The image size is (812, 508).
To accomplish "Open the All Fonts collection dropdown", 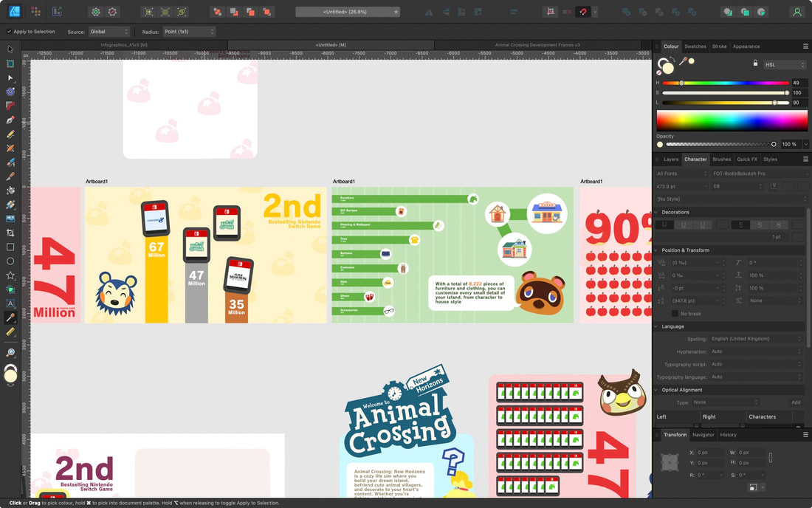I will pos(681,174).
